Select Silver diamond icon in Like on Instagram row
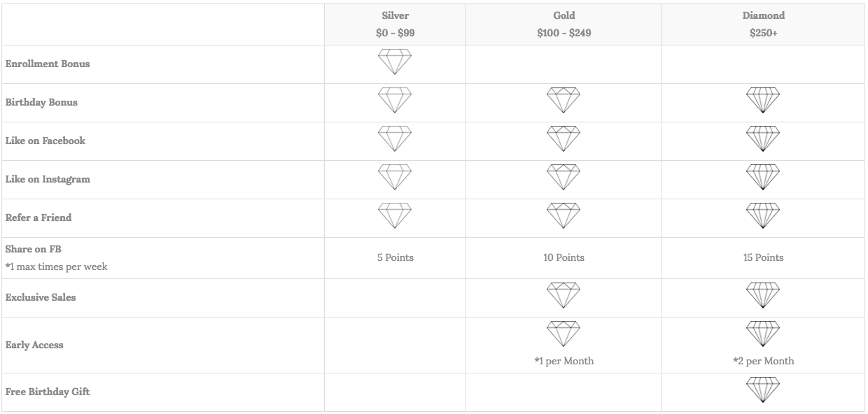This screenshot has height=414, width=868. click(395, 177)
